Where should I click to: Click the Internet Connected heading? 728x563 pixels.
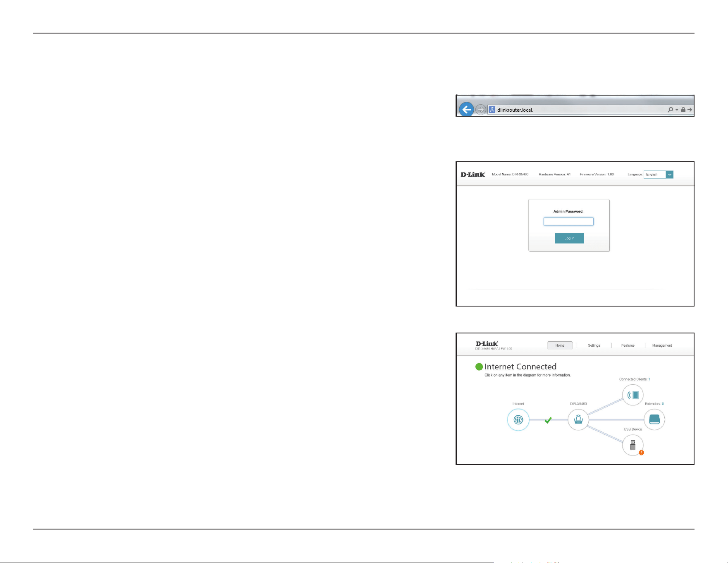click(520, 367)
